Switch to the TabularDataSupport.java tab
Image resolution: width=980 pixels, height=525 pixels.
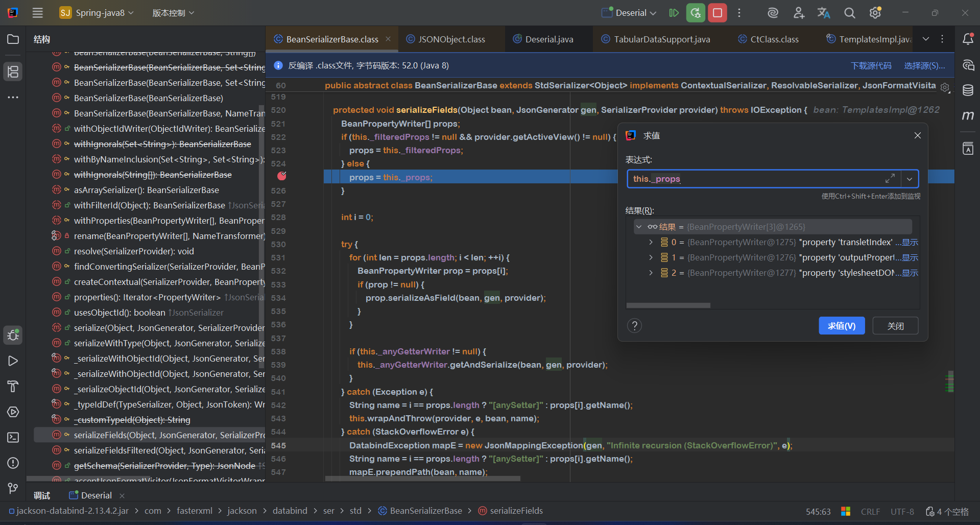(661, 39)
